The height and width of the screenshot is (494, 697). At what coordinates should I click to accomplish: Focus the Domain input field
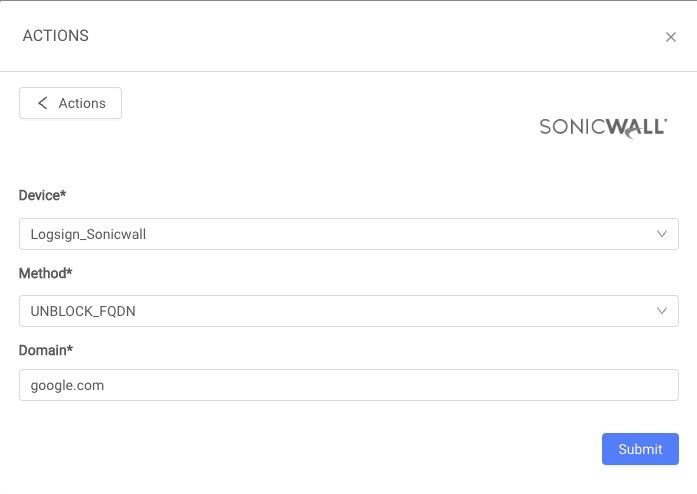coord(348,385)
